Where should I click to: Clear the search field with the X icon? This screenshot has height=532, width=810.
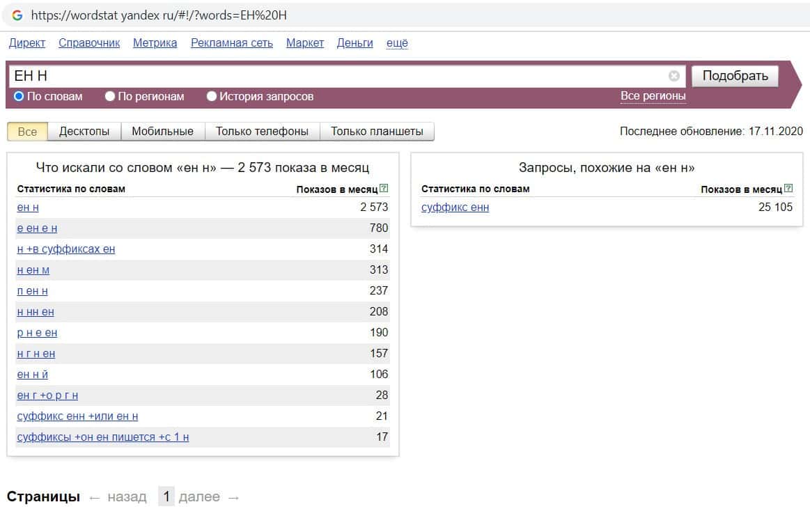pyautogui.click(x=673, y=76)
